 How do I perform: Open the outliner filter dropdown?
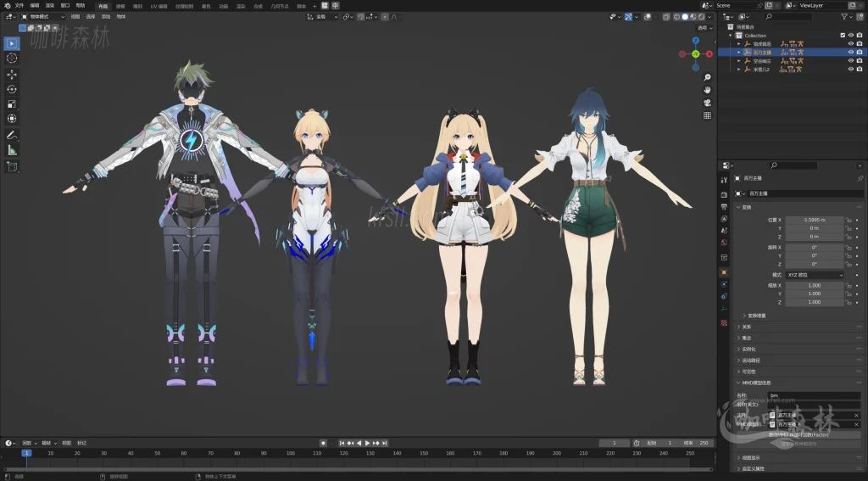(x=847, y=17)
